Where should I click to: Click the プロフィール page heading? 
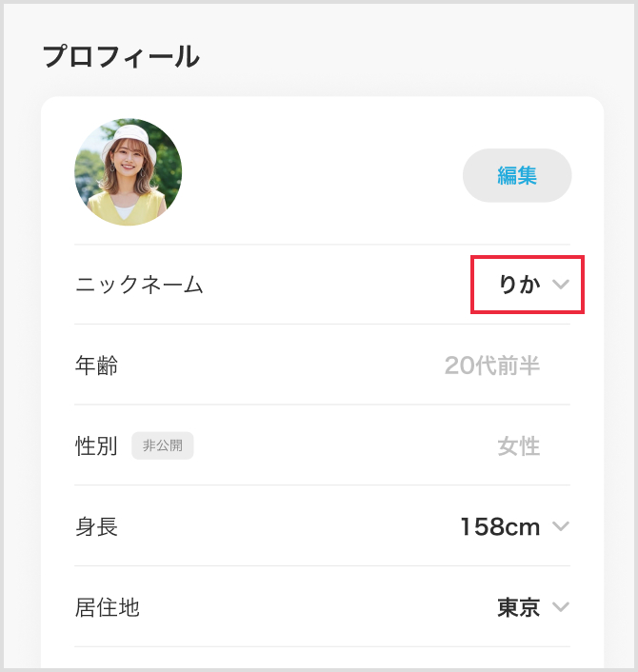click(121, 56)
